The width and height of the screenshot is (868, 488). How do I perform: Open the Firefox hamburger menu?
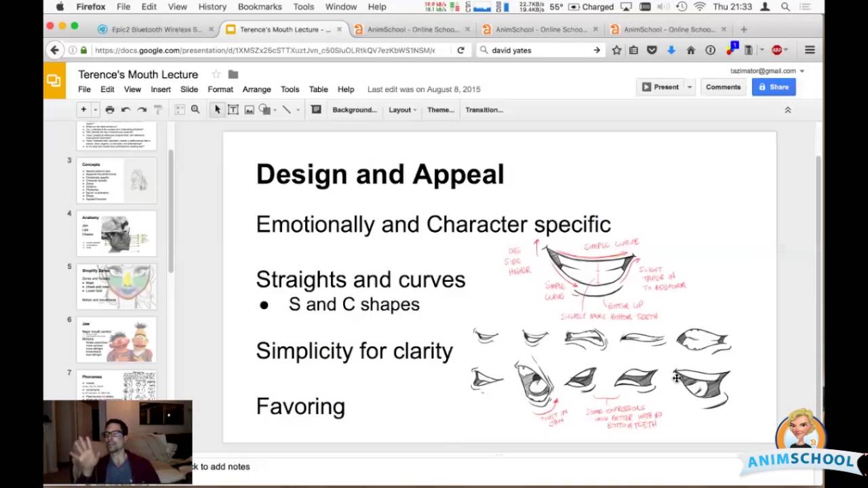[x=809, y=50]
